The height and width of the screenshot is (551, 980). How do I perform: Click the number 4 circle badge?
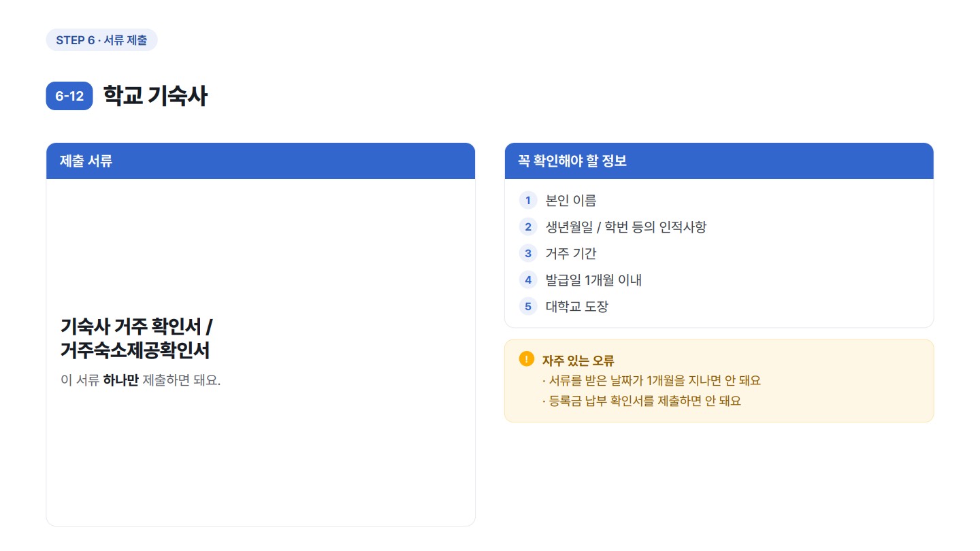point(527,280)
